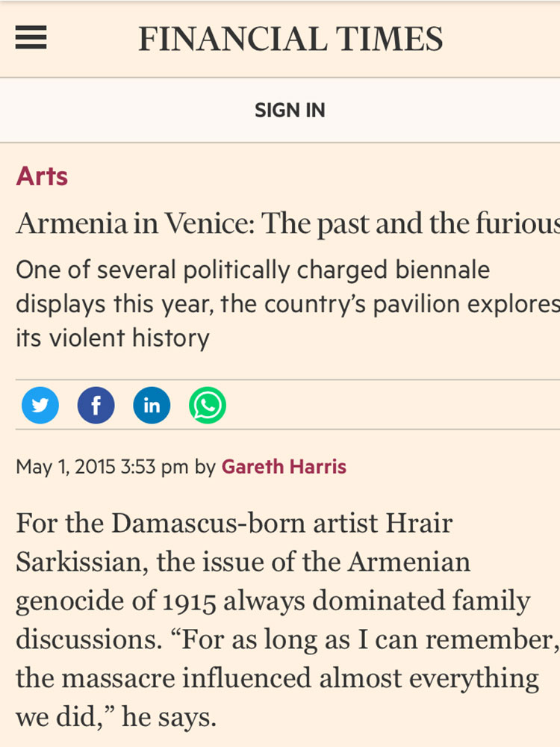Viewport: 560px width, 747px height.
Task: Share article through WhatsApp
Action: pos(208,406)
